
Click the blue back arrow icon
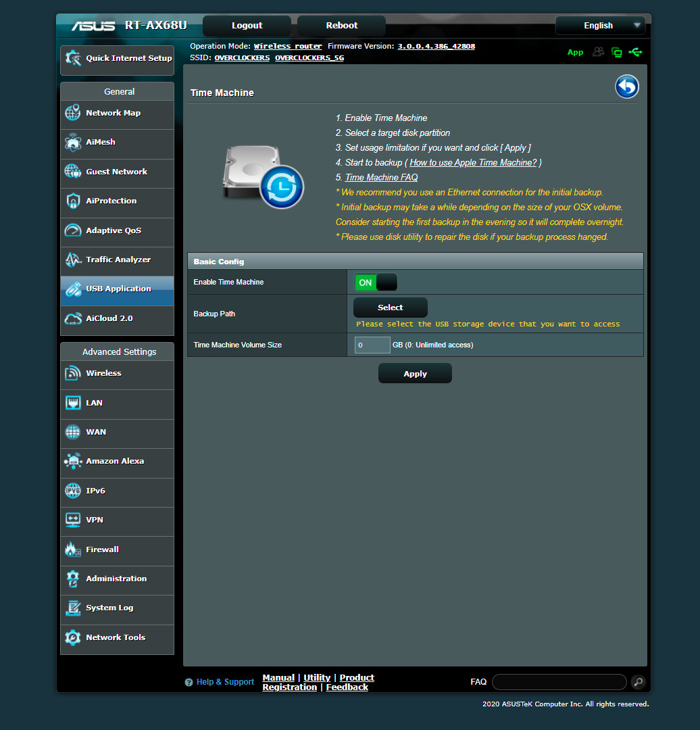(x=627, y=87)
